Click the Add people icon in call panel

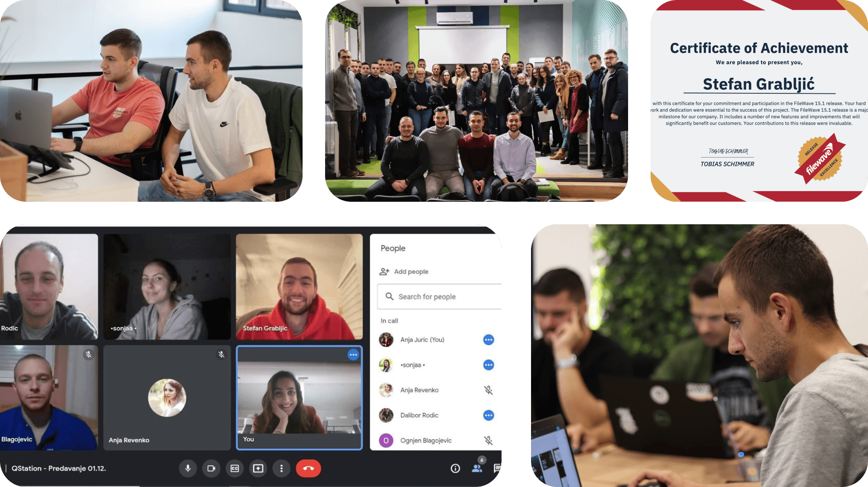point(384,271)
